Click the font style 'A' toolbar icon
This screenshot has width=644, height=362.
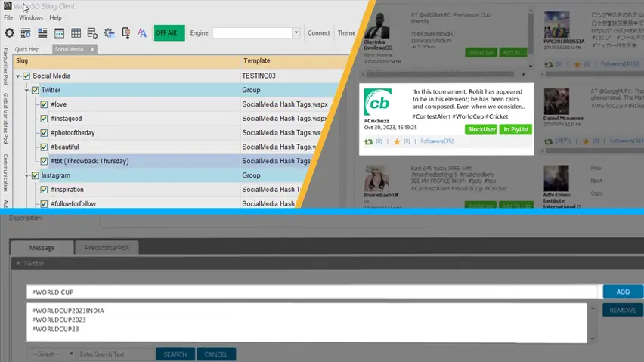142,33
